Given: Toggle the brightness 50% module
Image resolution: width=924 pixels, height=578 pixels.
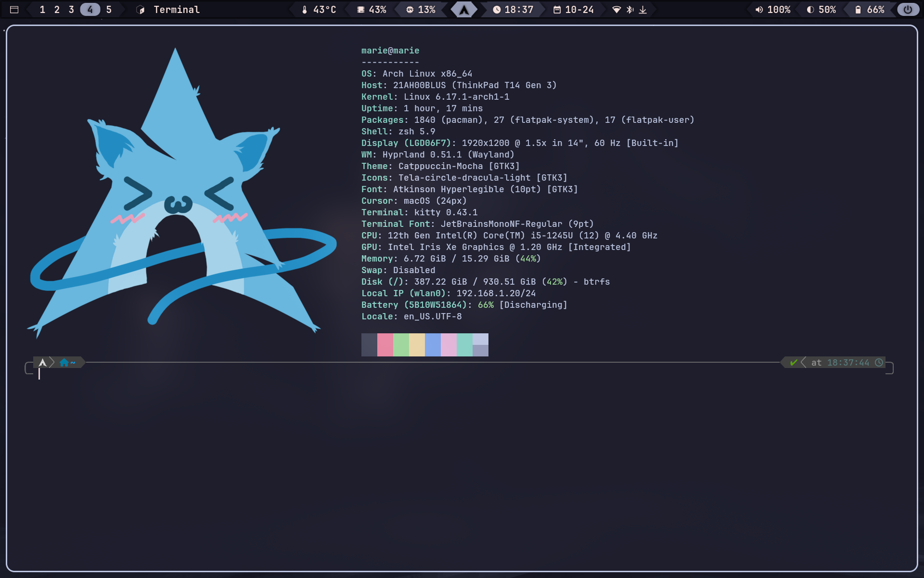Looking at the screenshot, I should [820, 9].
